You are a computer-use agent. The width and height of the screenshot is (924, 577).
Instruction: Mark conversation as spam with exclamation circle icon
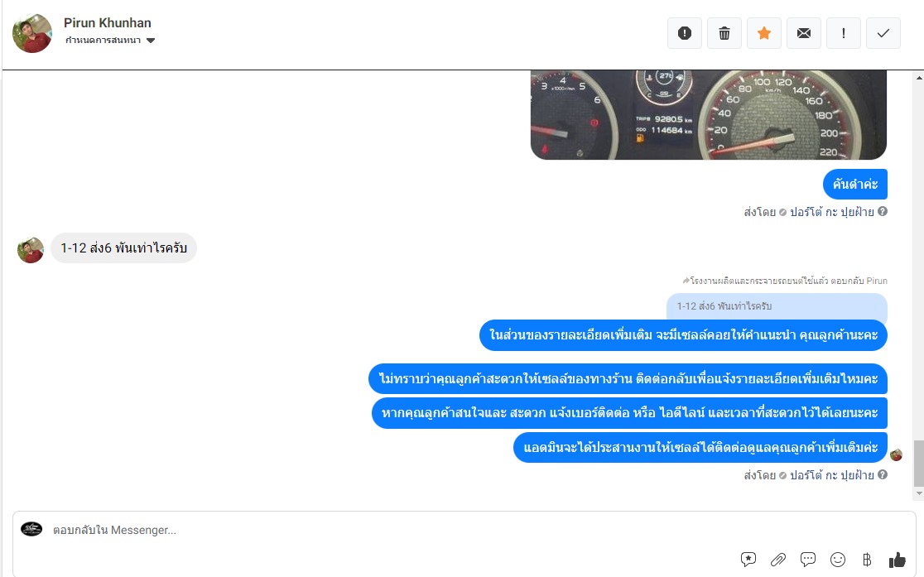click(x=684, y=33)
